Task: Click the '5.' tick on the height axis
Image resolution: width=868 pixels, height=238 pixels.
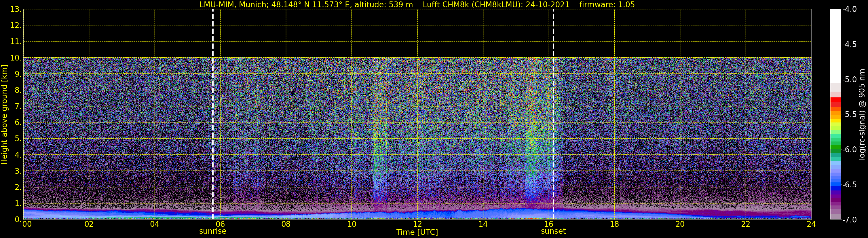Action: pos(18,139)
